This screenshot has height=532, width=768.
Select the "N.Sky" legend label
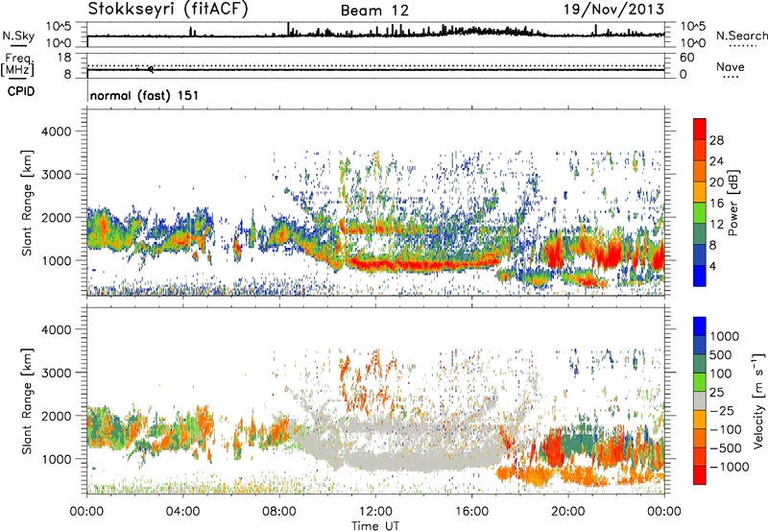click(x=18, y=36)
